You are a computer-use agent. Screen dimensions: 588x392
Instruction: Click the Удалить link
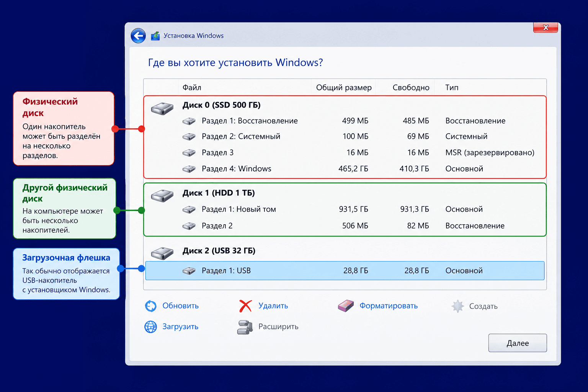tap(273, 306)
